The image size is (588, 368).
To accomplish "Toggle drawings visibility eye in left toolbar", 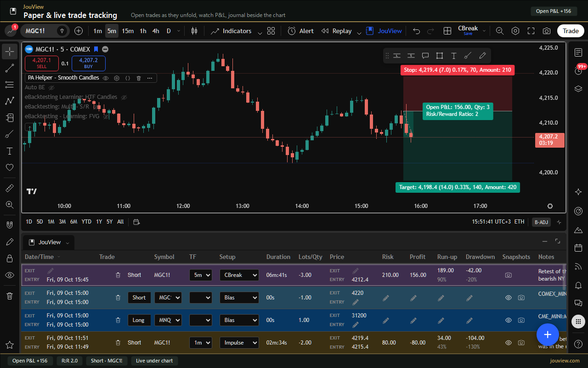I will coord(9,275).
